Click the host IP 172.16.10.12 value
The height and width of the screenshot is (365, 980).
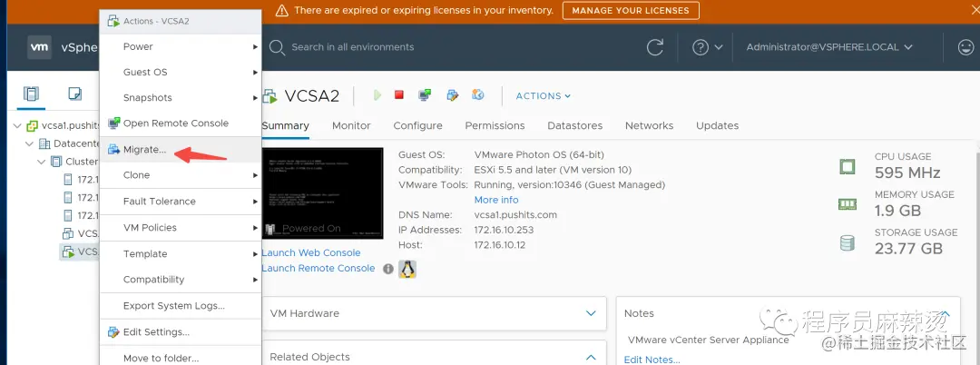pos(500,245)
